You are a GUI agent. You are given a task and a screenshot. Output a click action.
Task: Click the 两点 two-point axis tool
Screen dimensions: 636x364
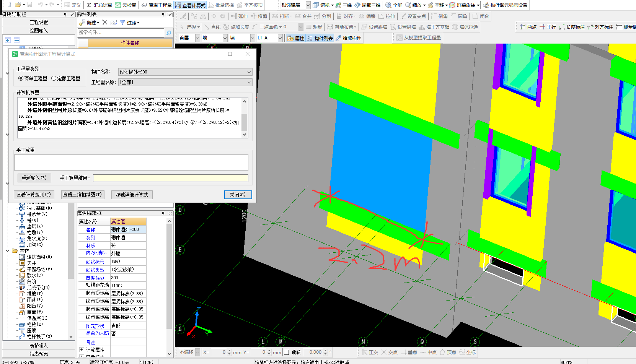pos(528,27)
